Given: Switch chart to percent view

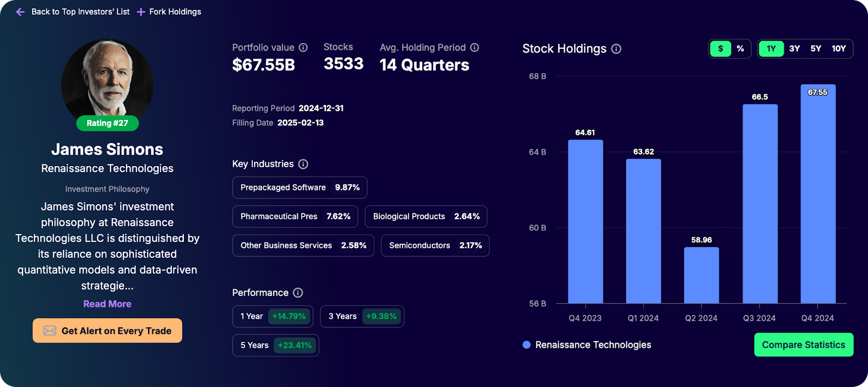Looking at the screenshot, I should coord(740,49).
